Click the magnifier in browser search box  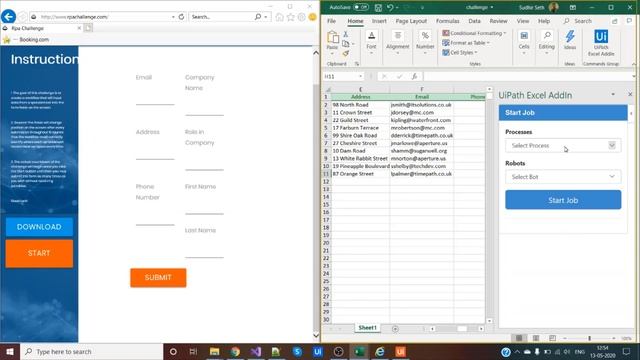click(x=258, y=17)
